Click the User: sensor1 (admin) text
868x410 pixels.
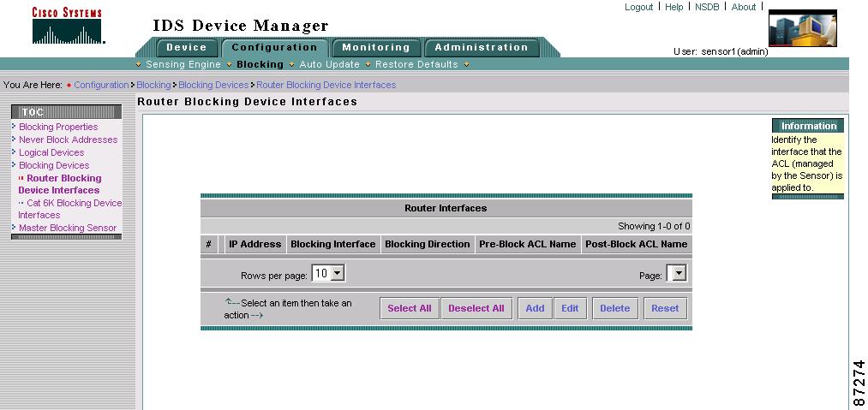pos(721,51)
